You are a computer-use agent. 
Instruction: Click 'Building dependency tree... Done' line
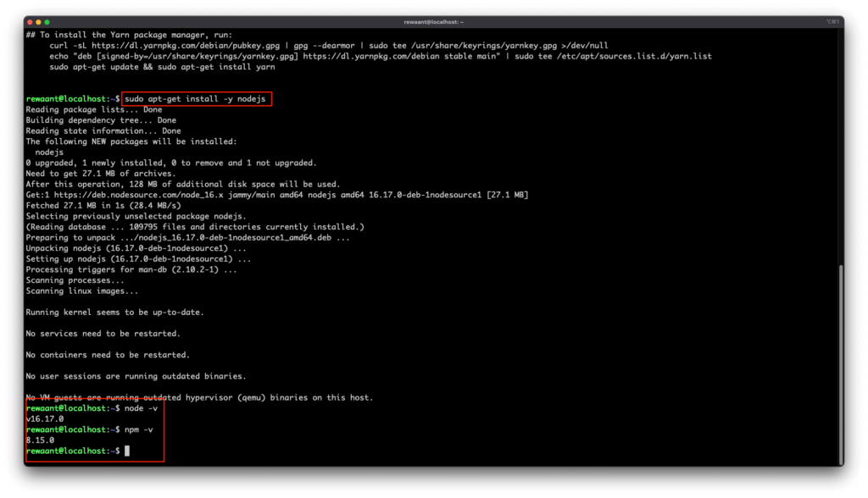coord(101,120)
